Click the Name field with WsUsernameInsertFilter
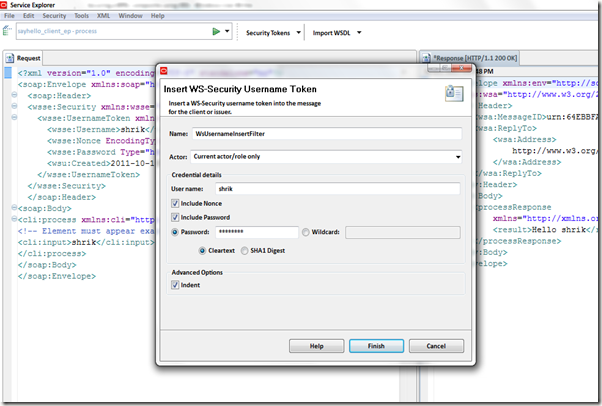 point(327,134)
